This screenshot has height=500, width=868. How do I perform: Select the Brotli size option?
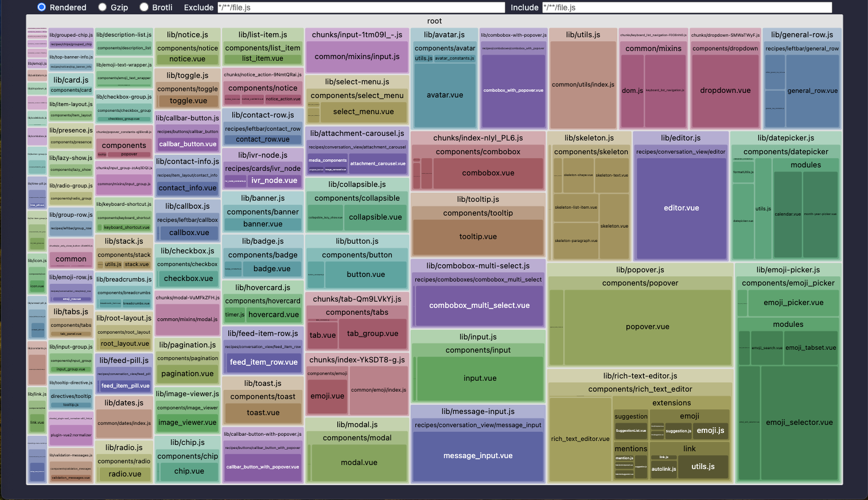point(143,7)
